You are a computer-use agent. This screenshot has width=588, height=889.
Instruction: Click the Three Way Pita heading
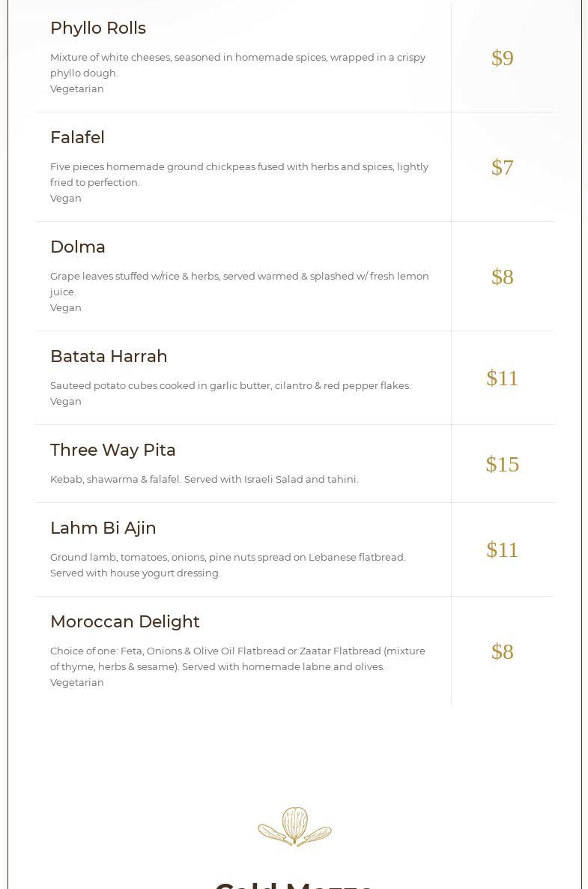click(113, 450)
